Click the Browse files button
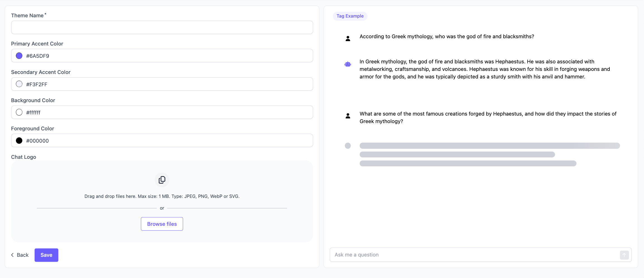 [162, 224]
